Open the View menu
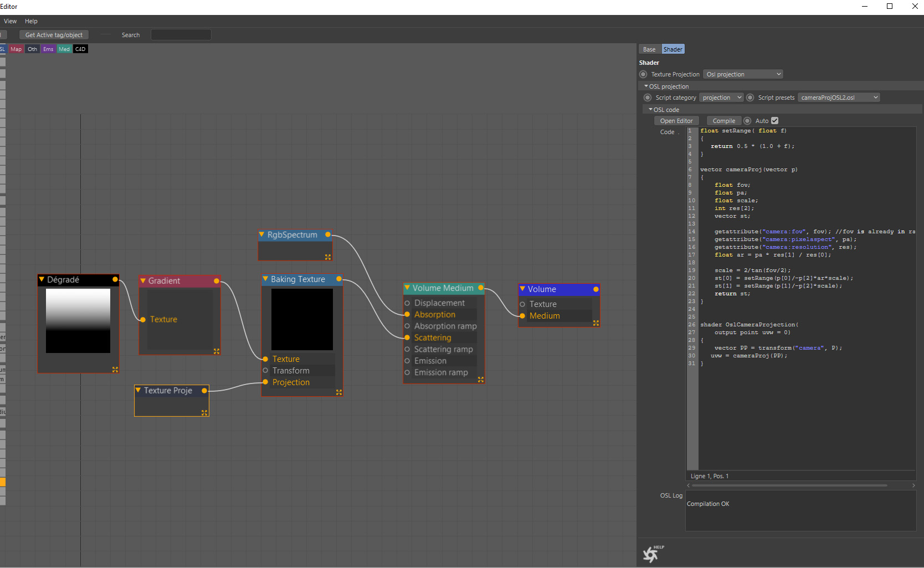The image size is (924, 568). (10, 21)
